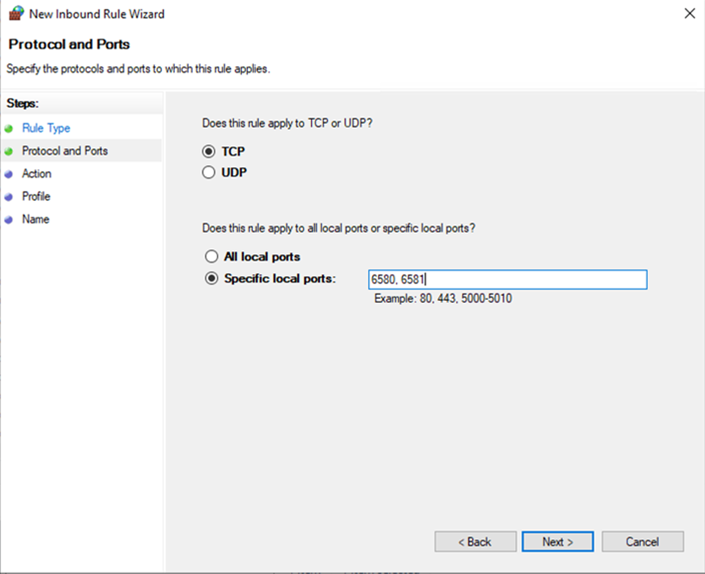
Task: Jump to the Action step
Action: tap(37, 174)
